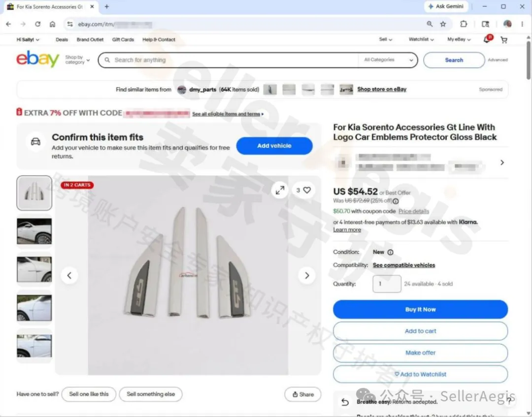Click Add to Watchlist button

coord(420,374)
